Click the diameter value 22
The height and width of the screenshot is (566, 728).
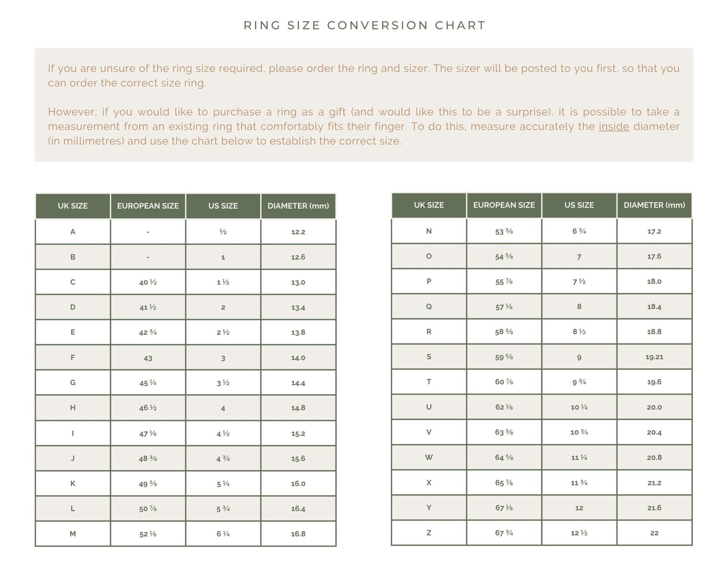click(x=654, y=533)
